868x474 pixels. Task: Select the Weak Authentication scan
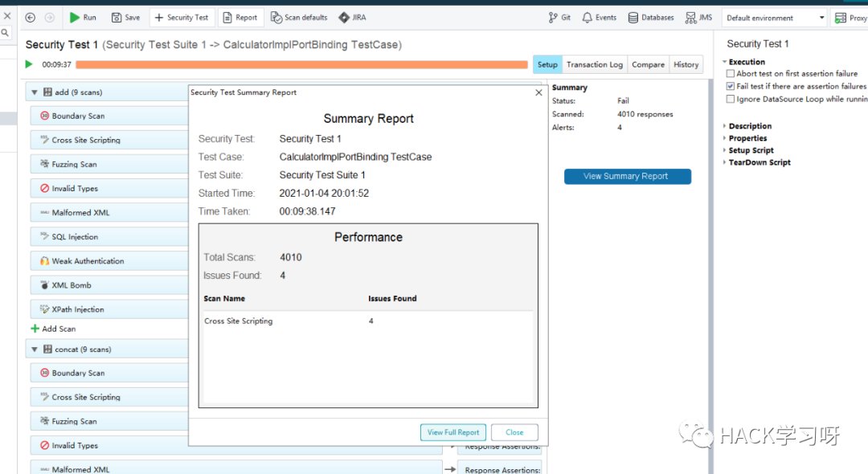(x=109, y=261)
